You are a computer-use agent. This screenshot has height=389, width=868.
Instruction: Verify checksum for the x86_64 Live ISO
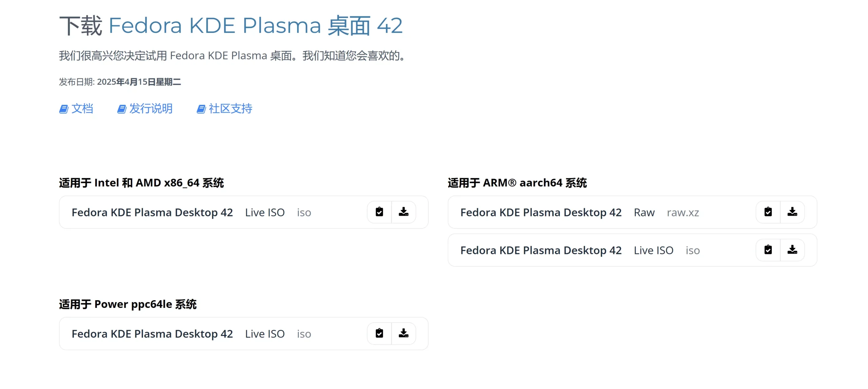tap(379, 212)
